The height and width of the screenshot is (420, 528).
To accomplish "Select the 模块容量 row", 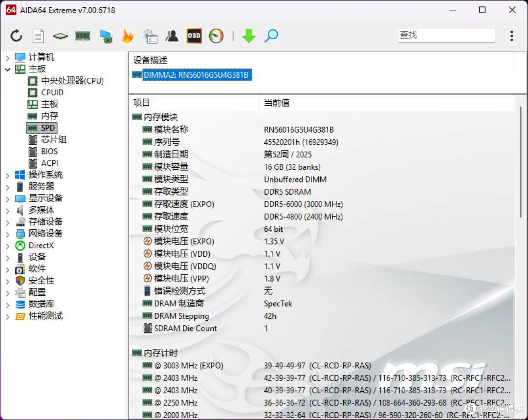I will coord(322,167).
